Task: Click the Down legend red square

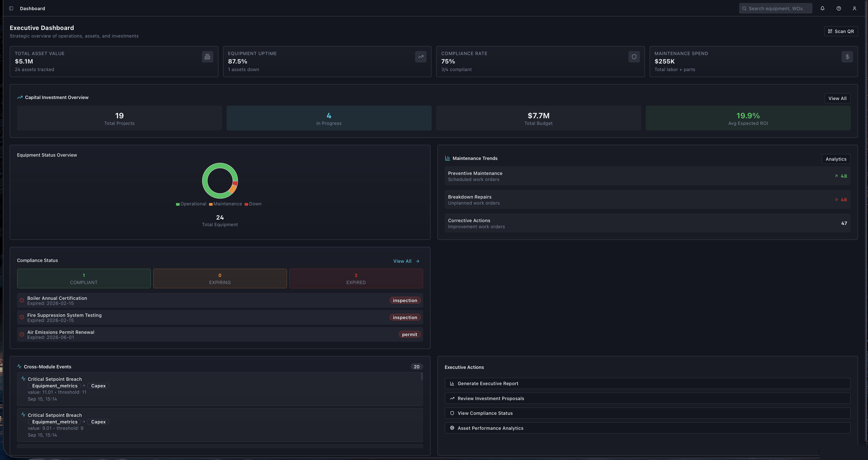Action: coord(246,204)
